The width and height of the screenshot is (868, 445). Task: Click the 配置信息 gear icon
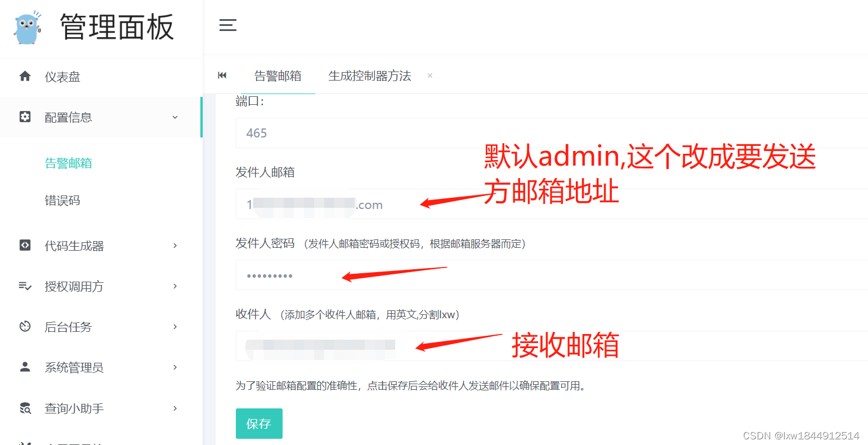point(25,117)
